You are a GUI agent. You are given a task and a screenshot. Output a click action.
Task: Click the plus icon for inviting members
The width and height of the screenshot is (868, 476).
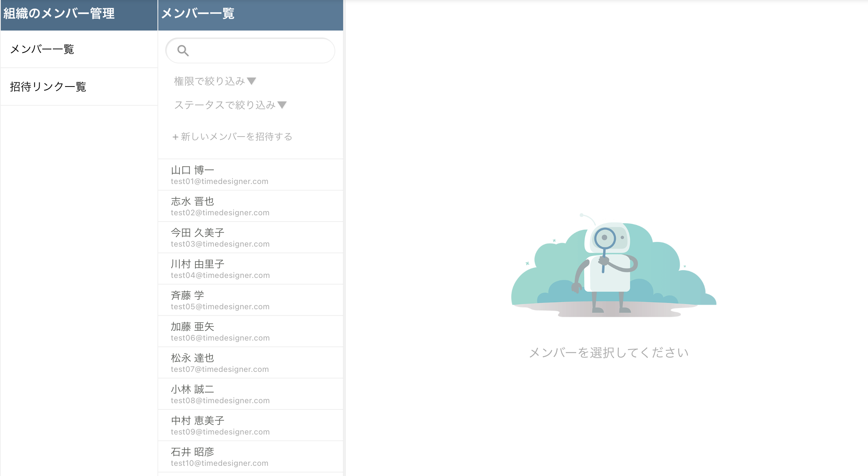pyautogui.click(x=175, y=137)
